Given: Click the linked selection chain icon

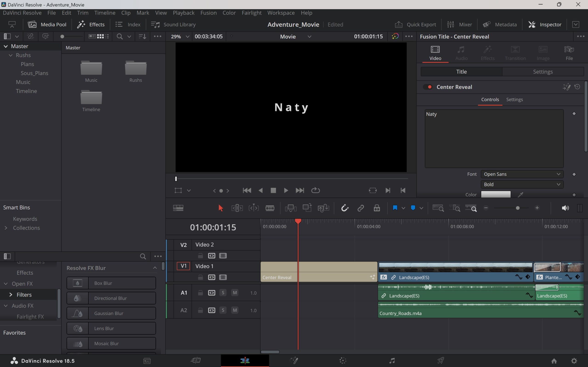Looking at the screenshot, I should coord(361,208).
